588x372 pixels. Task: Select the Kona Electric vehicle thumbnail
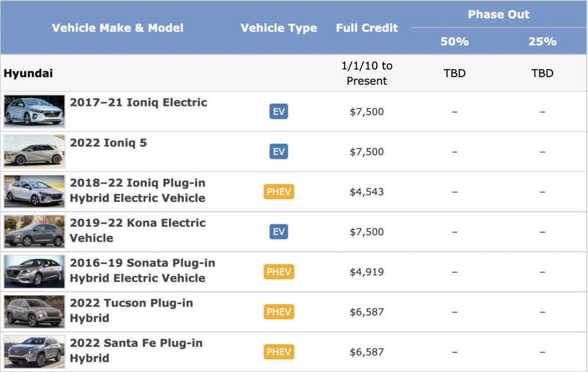pos(34,231)
